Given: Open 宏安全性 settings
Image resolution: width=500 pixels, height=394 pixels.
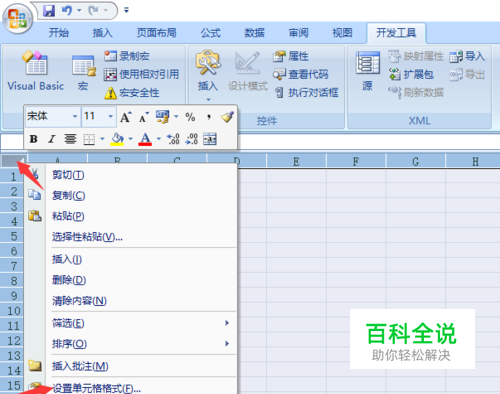Looking at the screenshot, I should pos(132,93).
